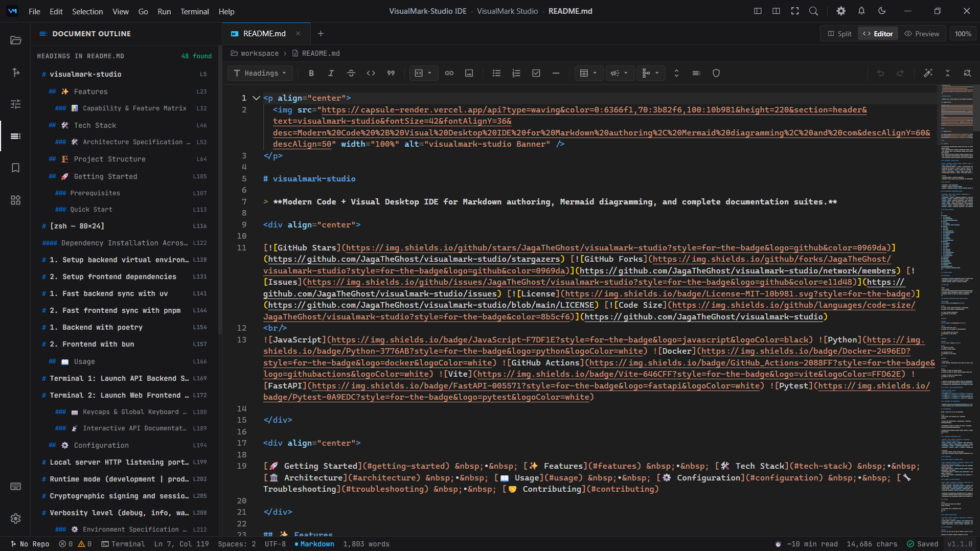This screenshot has width=980, height=551.
Task: Open the Markdown language mode selector in status bar
Action: click(314, 544)
